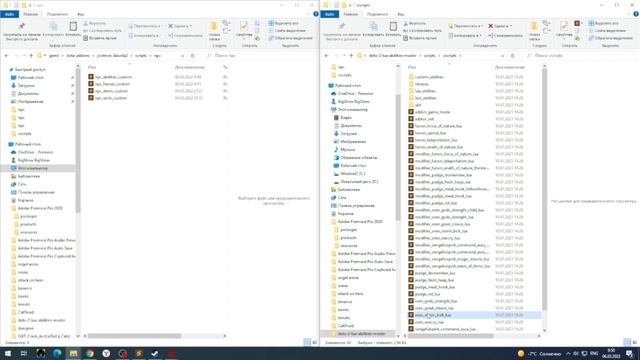Click Вставить ярлык in npc window ribbon

(x=100, y=38)
